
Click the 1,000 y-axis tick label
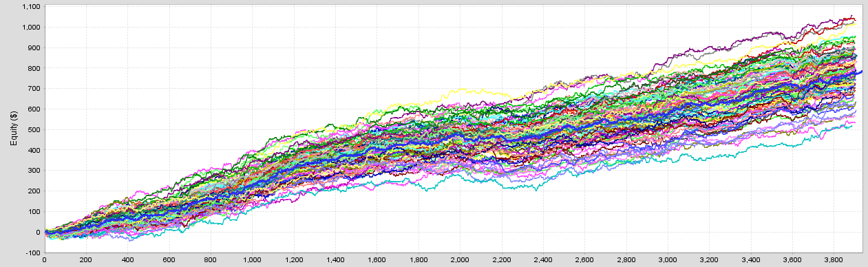[x=31, y=27]
